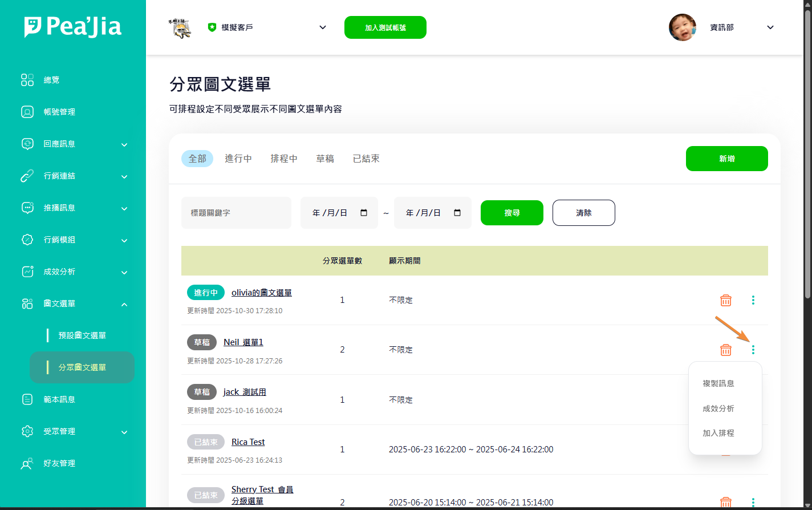Screen dimensions: 812x510
Task: Click the 總覽 overview icon in sidebar
Action: (27, 80)
